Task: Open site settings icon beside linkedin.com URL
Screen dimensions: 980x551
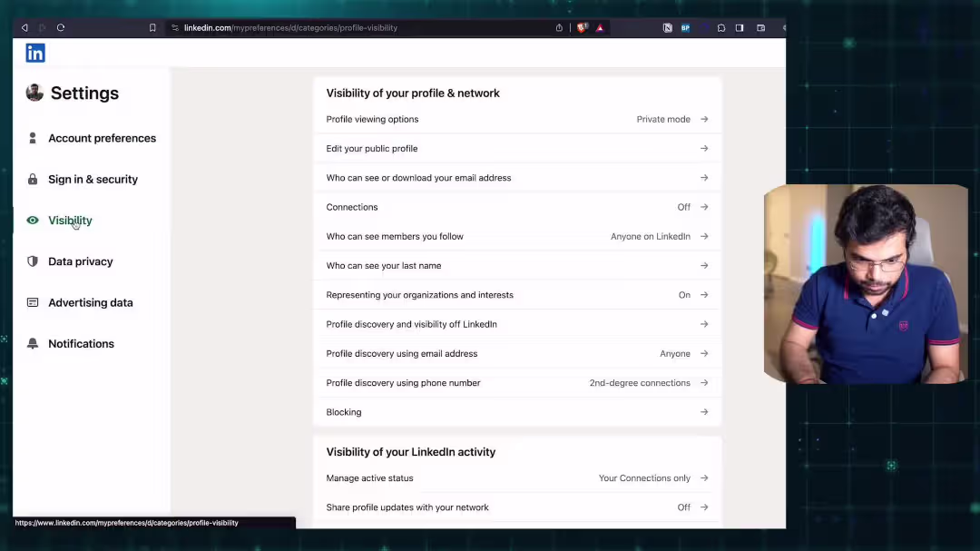Action: click(175, 27)
